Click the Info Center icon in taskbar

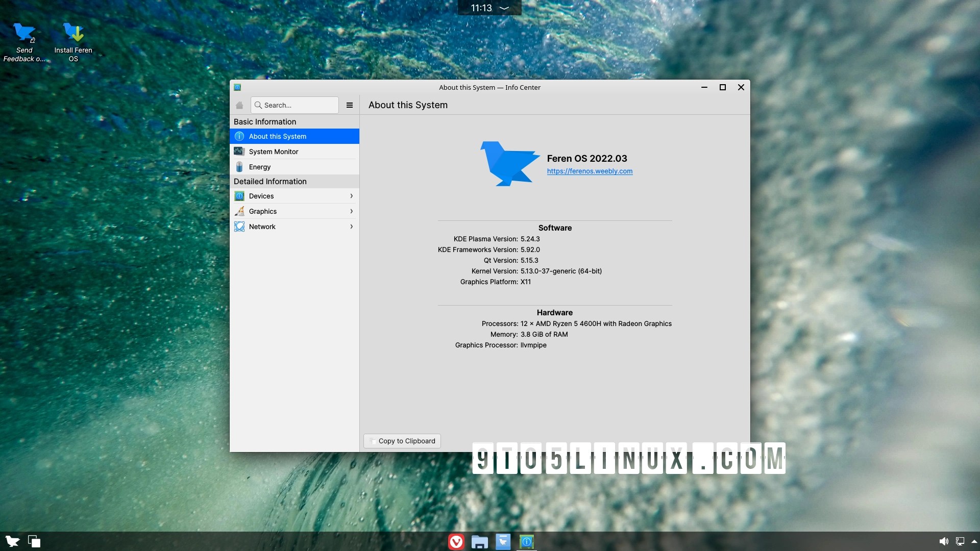pos(527,542)
